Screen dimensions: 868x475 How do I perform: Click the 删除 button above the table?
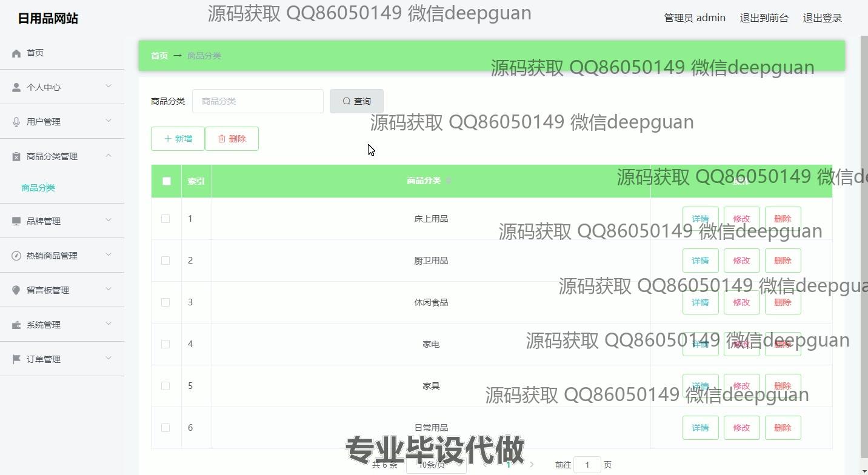coord(232,139)
